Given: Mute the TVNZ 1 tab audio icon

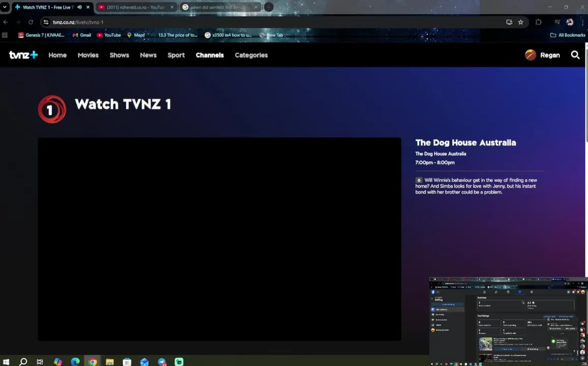Looking at the screenshot, I should (79, 7).
